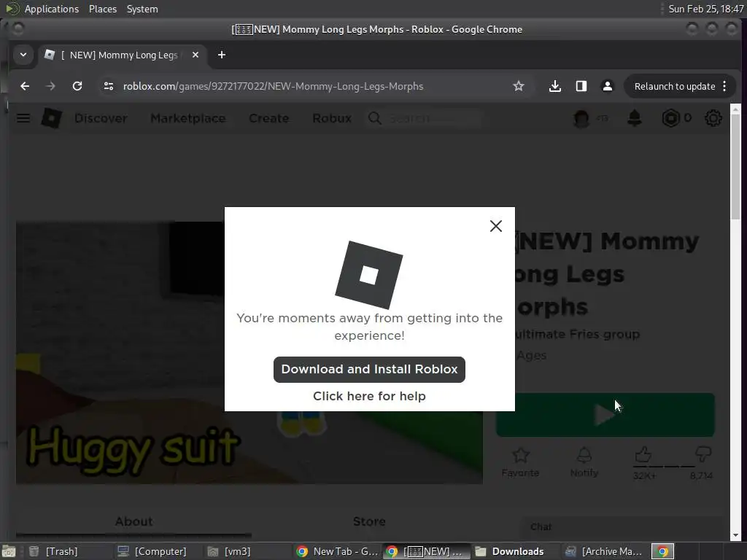Click the show desktop icon in taskbar
Image resolution: width=747 pixels, height=560 pixels.
tap(9, 551)
